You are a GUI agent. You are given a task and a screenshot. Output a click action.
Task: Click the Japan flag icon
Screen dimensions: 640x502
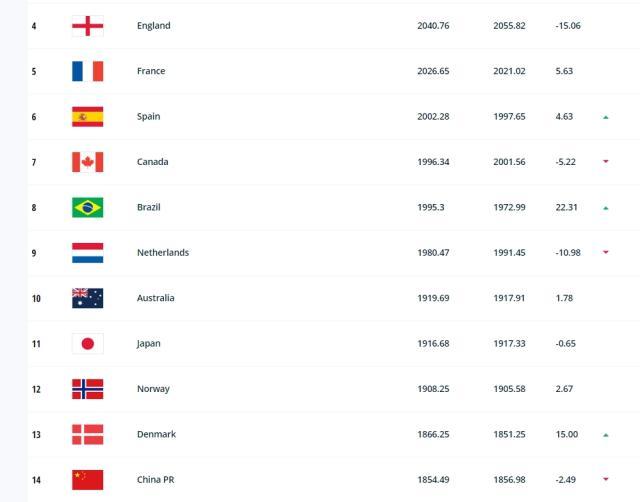(x=87, y=344)
